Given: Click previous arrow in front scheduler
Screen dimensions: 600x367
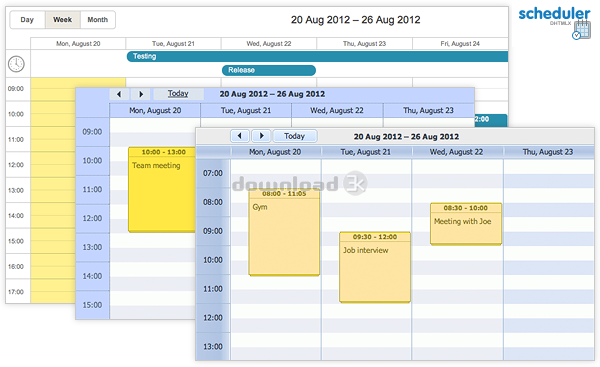Looking at the screenshot, I should 240,136.
